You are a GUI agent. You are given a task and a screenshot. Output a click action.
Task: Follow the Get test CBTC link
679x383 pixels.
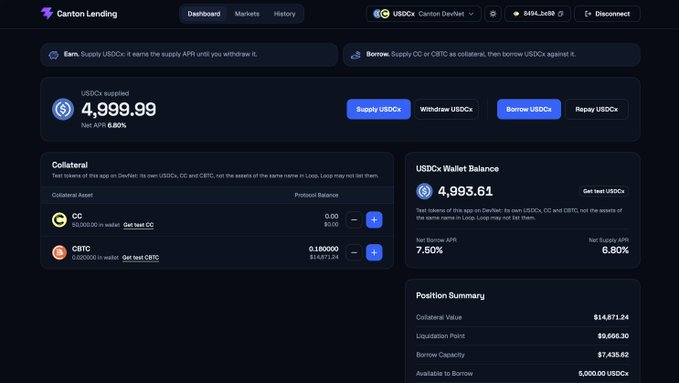(140, 257)
